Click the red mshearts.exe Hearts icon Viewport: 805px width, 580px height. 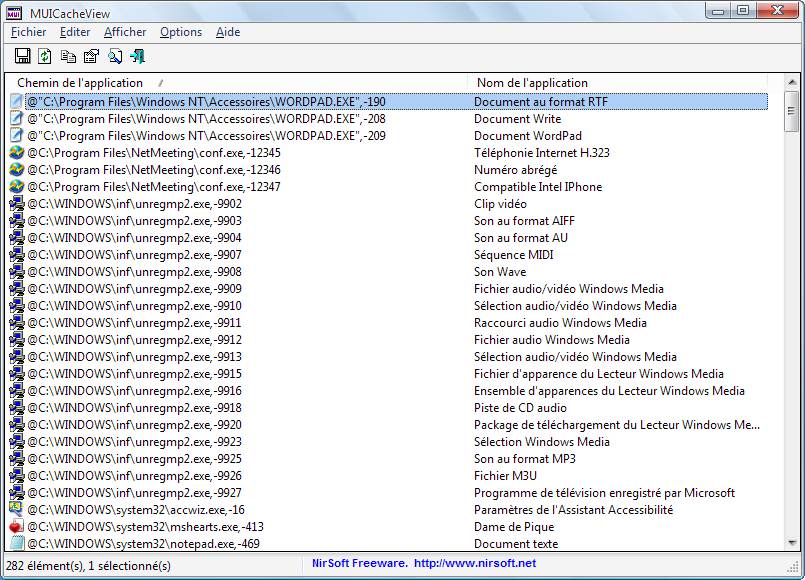[16, 526]
